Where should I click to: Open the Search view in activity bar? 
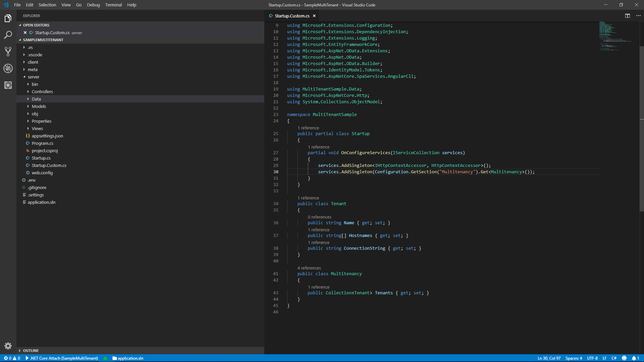[8, 35]
